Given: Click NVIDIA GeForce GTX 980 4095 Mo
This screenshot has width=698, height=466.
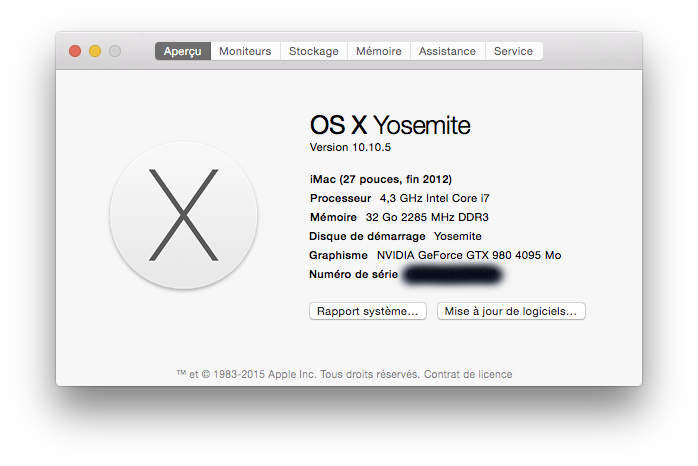Looking at the screenshot, I should (469, 255).
